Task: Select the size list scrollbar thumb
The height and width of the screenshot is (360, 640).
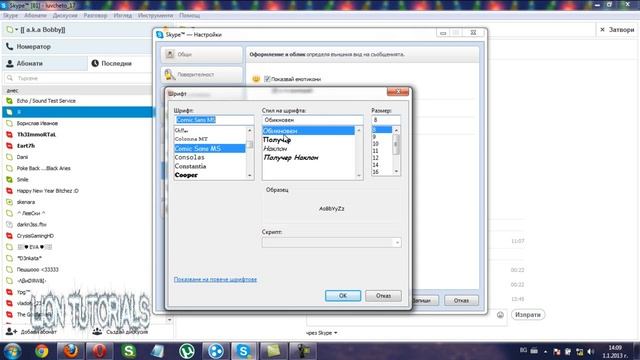Action: click(x=396, y=144)
